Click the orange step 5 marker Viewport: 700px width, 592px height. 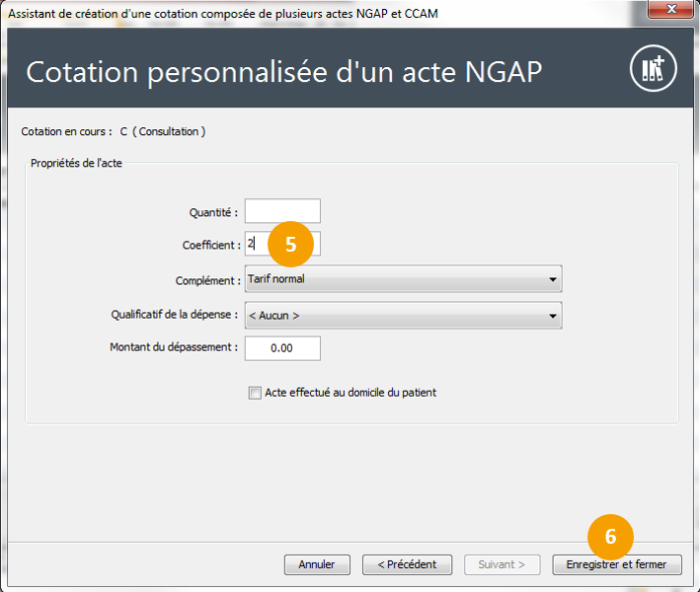290,245
